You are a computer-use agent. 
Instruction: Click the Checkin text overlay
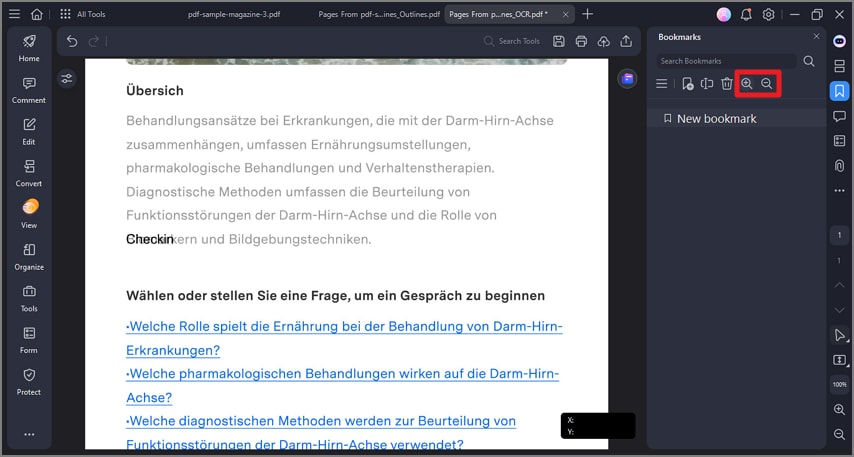pyautogui.click(x=150, y=239)
